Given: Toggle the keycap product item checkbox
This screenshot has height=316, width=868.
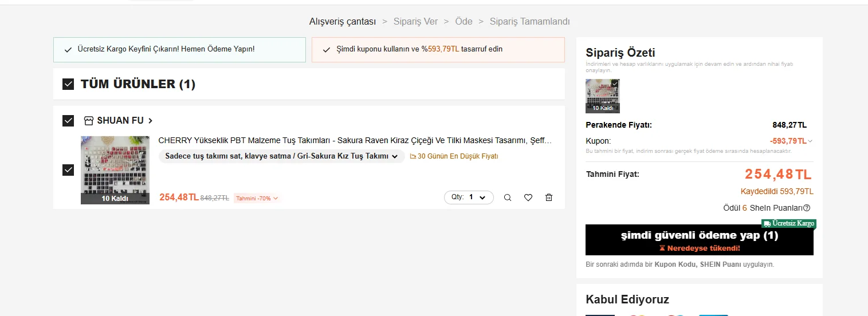Looking at the screenshot, I should click(68, 170).
